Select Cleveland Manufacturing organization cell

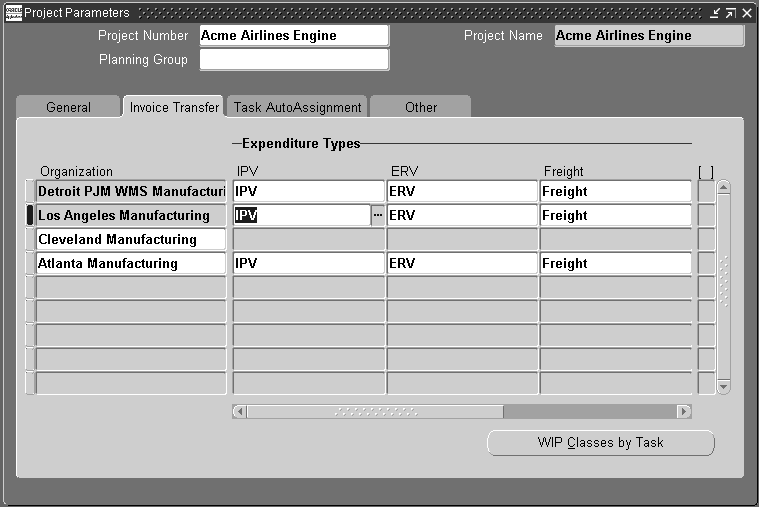(x=131, y=239)
